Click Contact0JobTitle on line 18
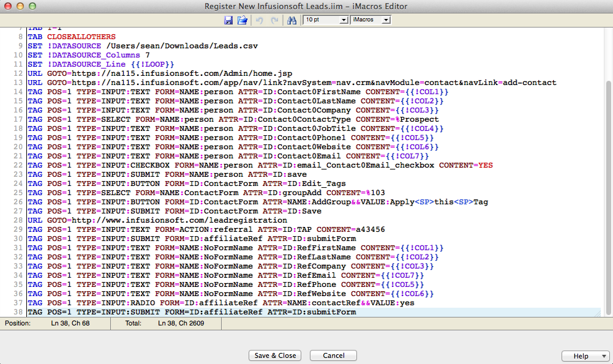The height and width of the screenshot is (364, 613). [316, 128]
